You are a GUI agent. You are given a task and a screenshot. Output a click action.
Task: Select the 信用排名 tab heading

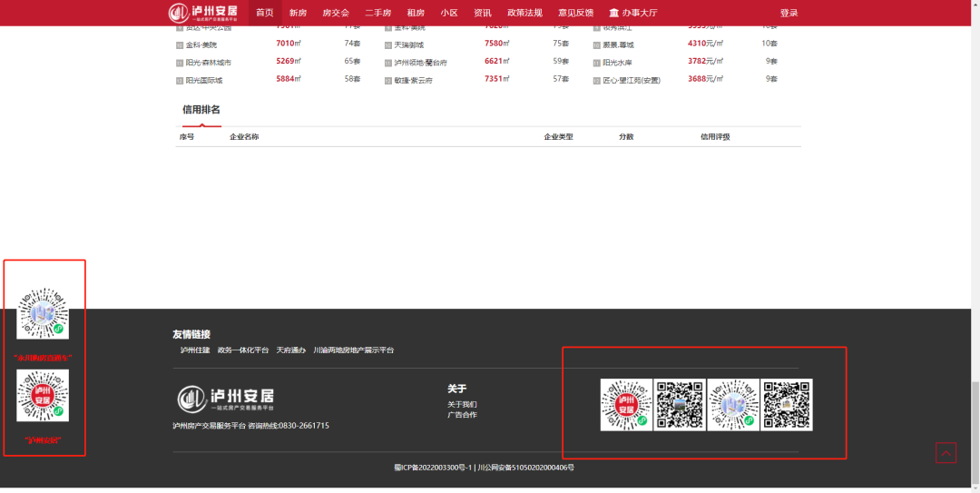(201, 110)
